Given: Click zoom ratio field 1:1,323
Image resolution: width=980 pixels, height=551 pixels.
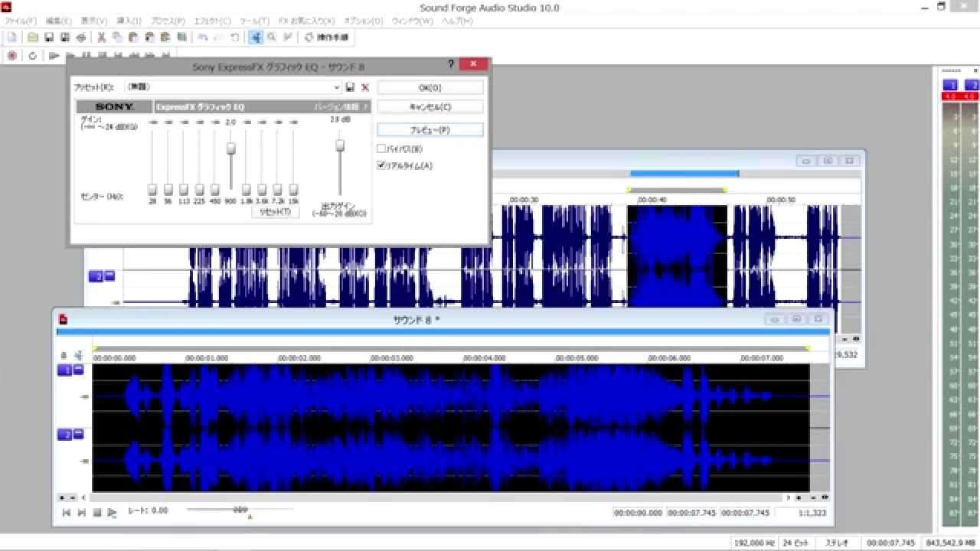Looking at the screenshot, I should 802,513.
